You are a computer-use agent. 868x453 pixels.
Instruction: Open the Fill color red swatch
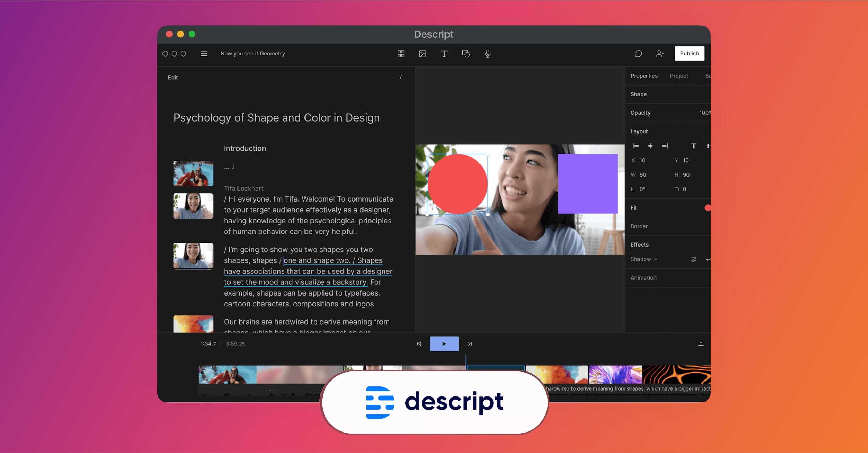(x=708, y=208)
